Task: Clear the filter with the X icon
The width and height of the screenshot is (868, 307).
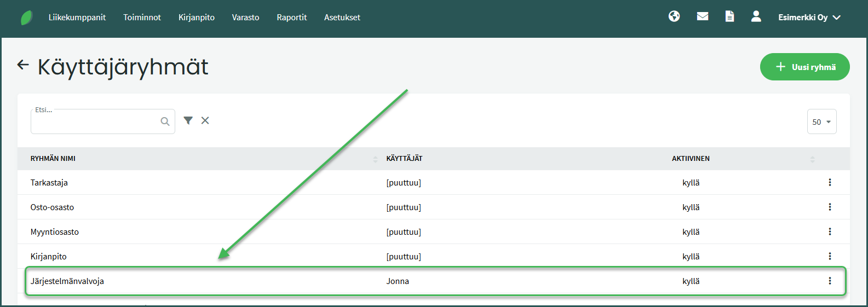Action: (x=205, y=120)
